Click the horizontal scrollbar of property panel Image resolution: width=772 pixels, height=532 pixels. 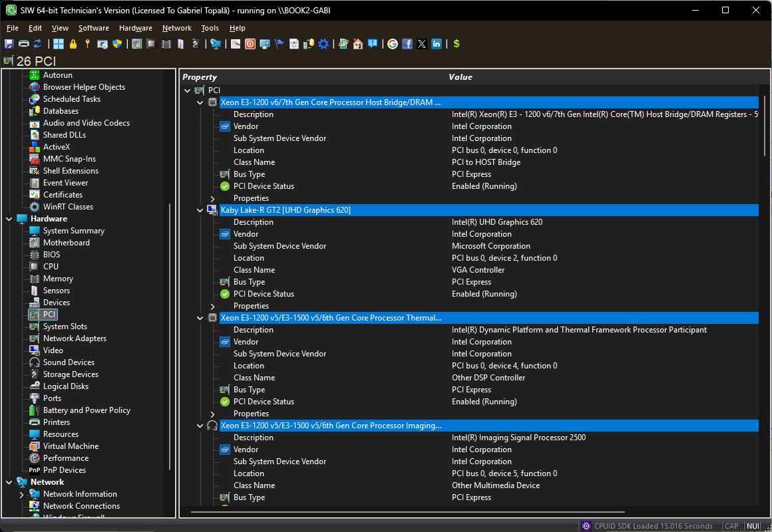click(408, 512)
